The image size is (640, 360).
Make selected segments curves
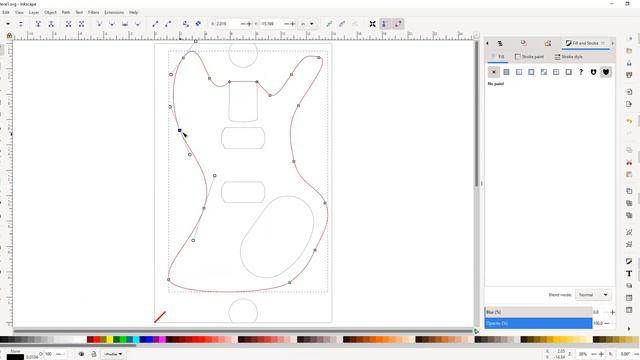tap(168, 24)
